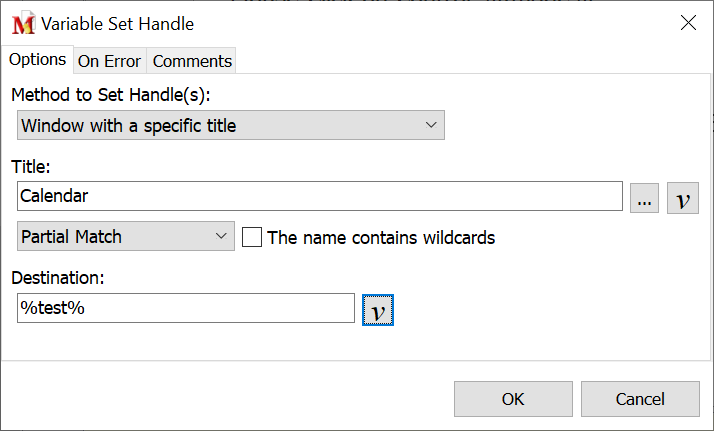This screenshot has width=714, height=431.
Task: Open the Partial Match dropdown
Action: click(x=125, y=237)
